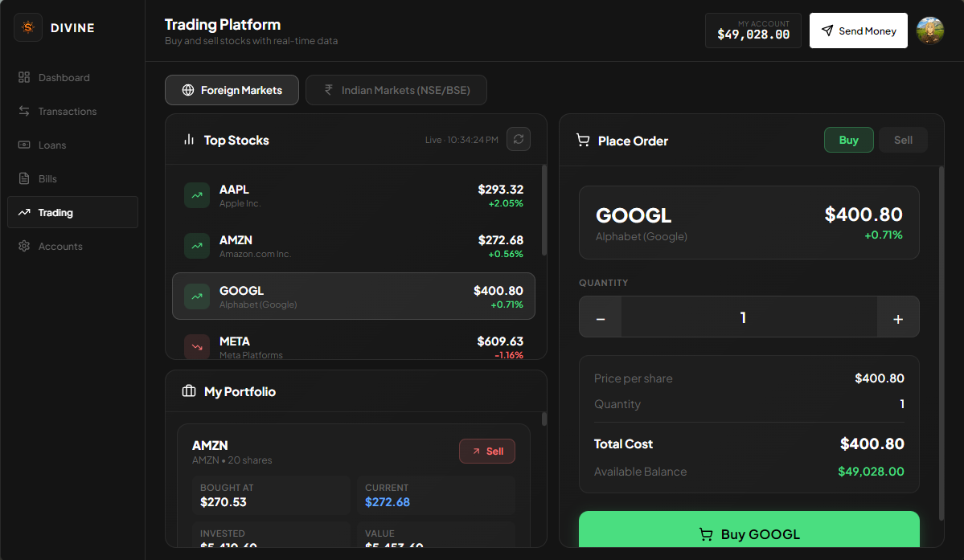
Task: Click the My Account balance box
Action: coord(753,31)
